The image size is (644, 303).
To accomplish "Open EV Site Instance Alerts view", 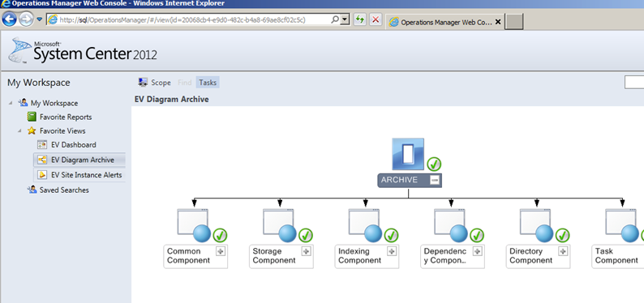I will tap(86, 175).
